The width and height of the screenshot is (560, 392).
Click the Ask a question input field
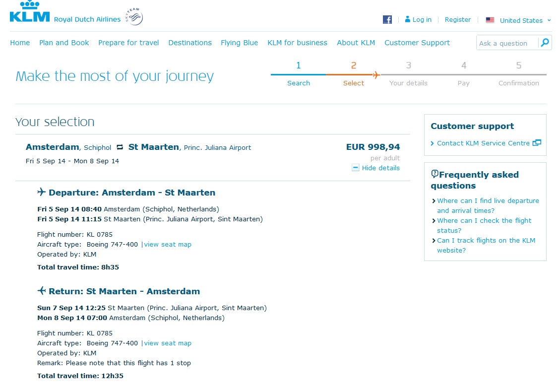pos(507,43)
